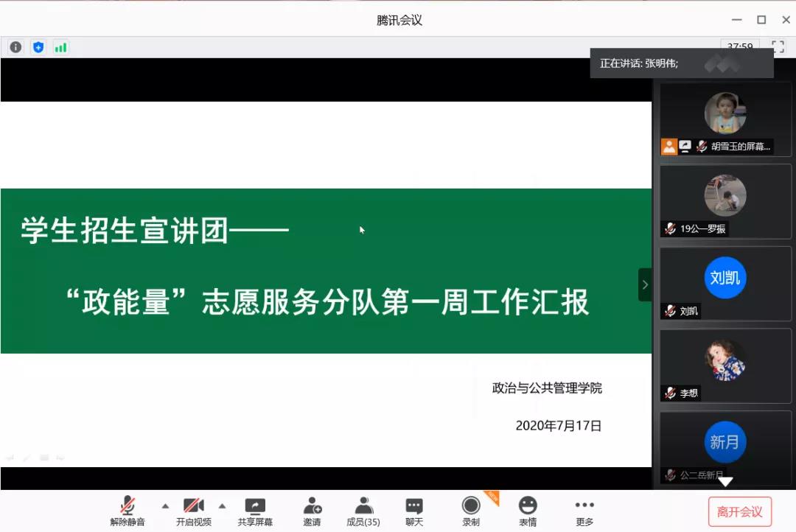Image resolution: width=796 pixels, height=532 pixels.
Task: Collapse the participant video sidebar
Action: point(645,284)
